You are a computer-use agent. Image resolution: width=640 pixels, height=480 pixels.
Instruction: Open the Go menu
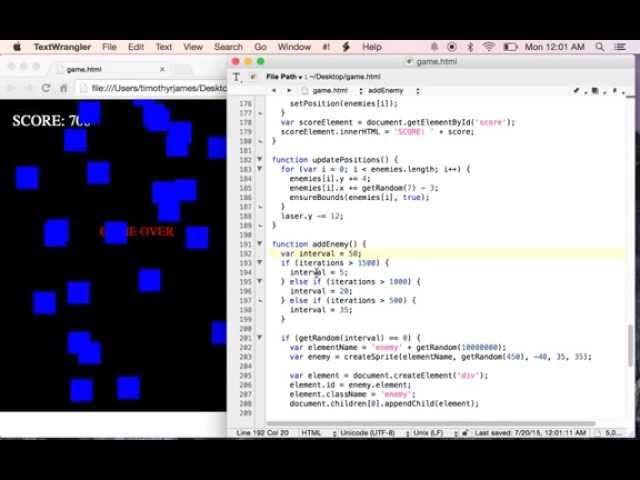260,47
